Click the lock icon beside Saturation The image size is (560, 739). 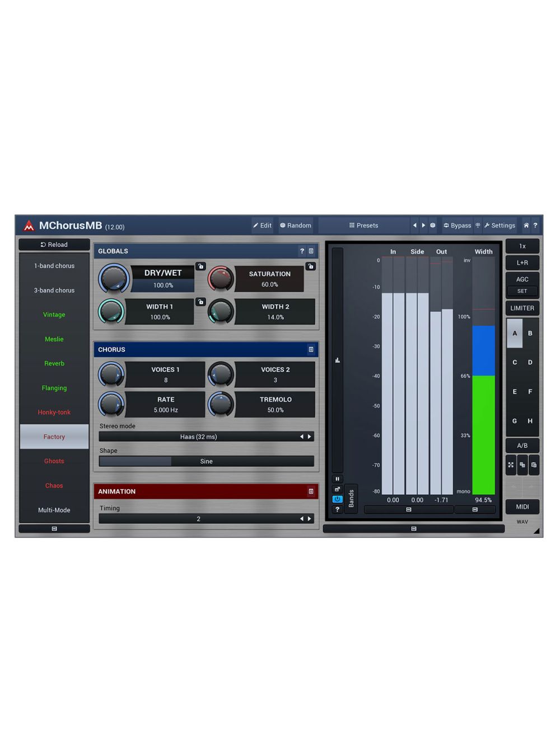point(310,266)
